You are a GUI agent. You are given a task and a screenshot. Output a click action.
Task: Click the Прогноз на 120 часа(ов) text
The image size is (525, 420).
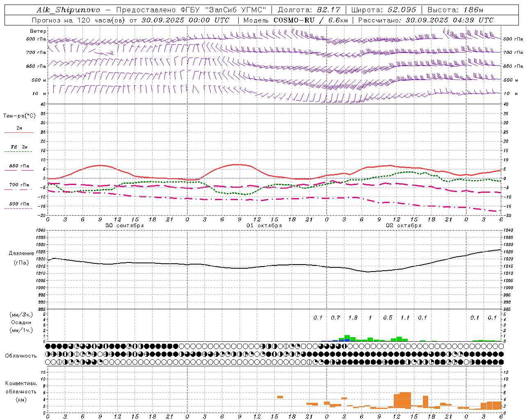pyautogui.click(x=78, y=20)
